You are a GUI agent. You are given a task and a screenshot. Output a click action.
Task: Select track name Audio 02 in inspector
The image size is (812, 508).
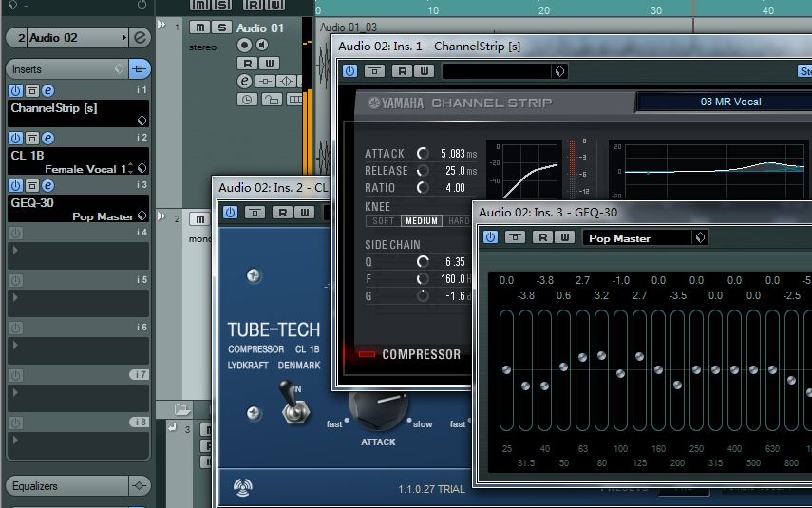click(74, 38)
